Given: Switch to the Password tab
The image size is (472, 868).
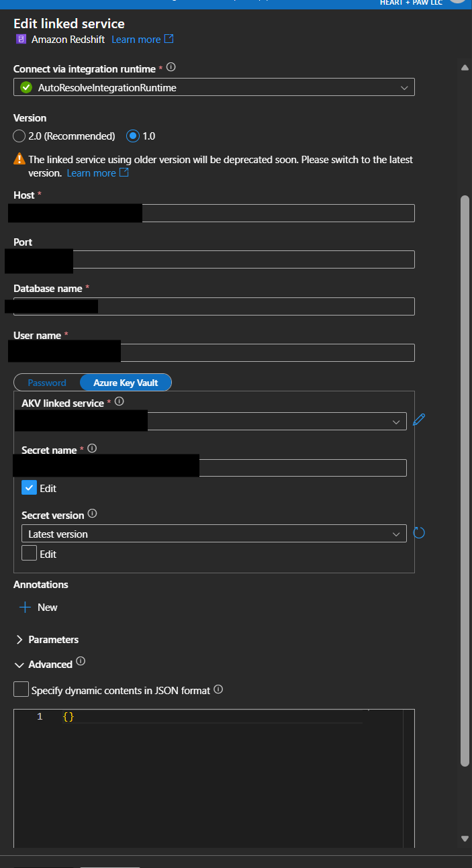Looking at the screenshot, I should coord(47,383).
